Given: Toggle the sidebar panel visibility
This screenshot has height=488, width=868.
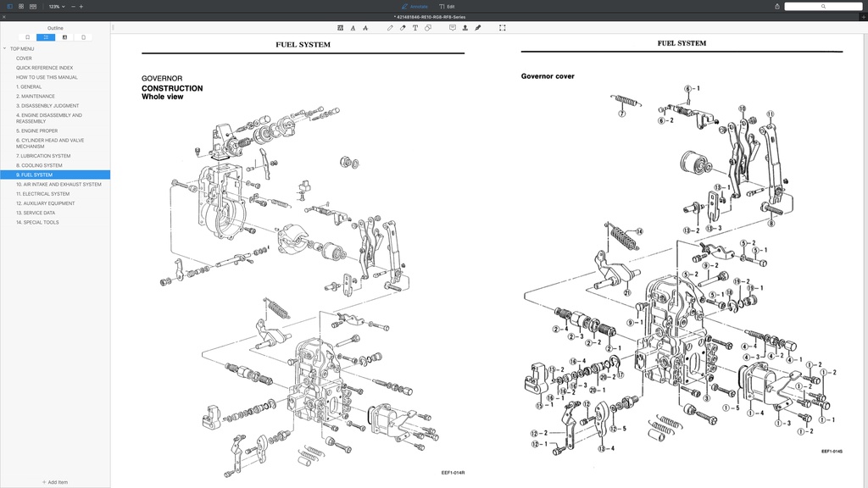Looking at the screenshot, I should (9, 7).
